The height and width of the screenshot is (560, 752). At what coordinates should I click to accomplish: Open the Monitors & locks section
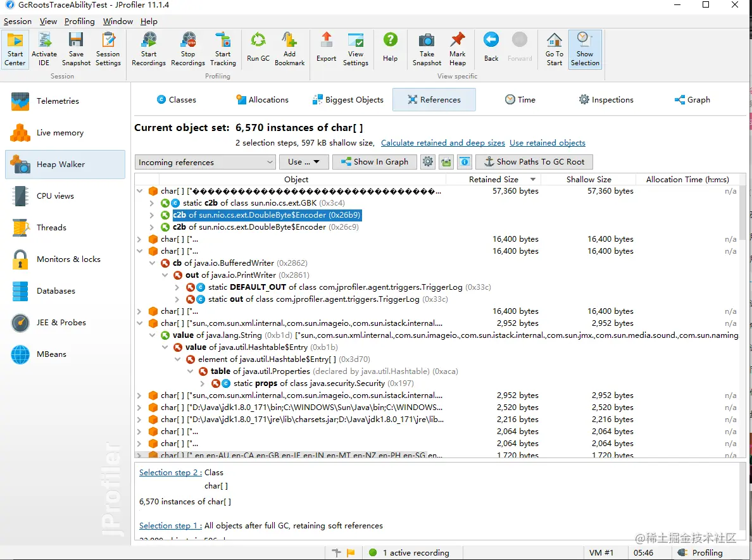pos(65,259)
